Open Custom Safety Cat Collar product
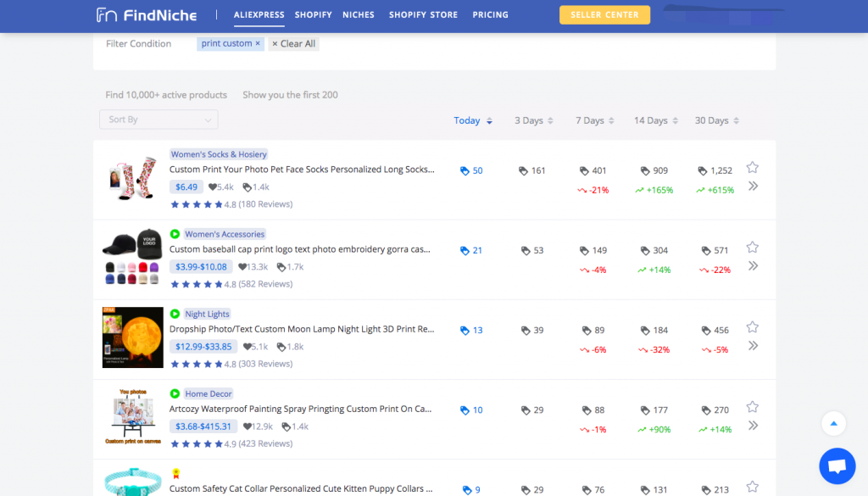Viewport: 868px width, 496px height. click(x=301, y=489)
